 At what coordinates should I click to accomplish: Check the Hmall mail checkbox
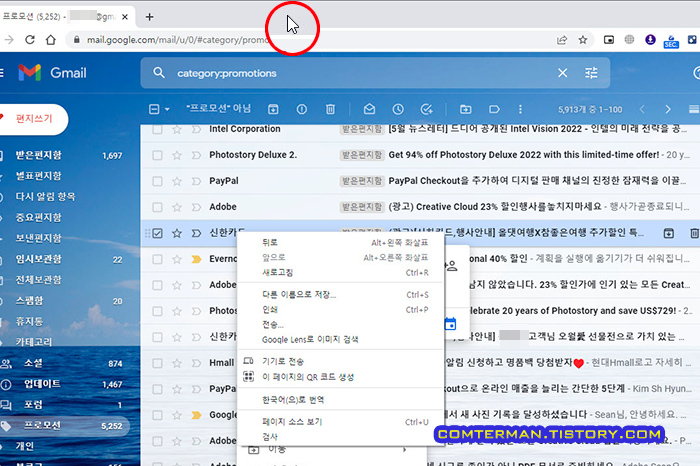pyautogui.click(x=157, y=363)
